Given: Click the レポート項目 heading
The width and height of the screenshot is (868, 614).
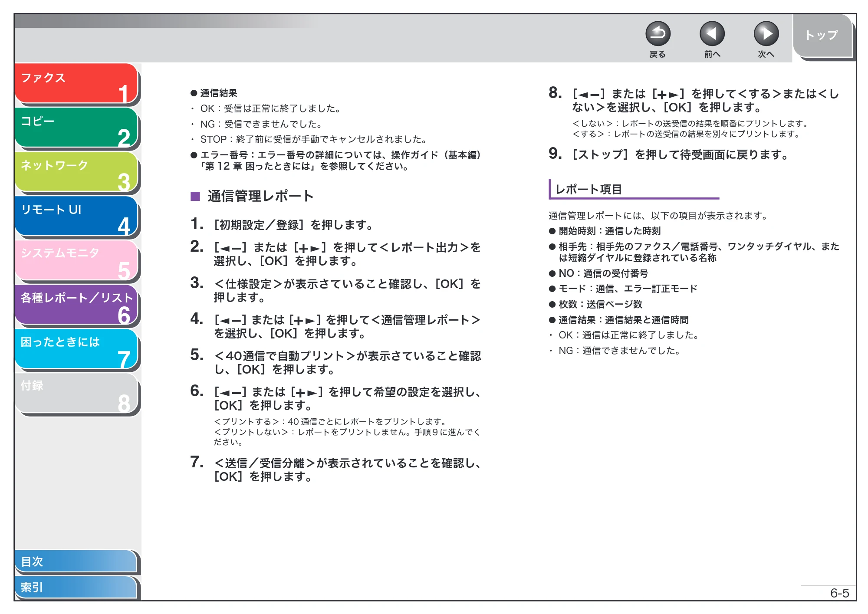Looking at the screenshot, I should pos(589,189).
